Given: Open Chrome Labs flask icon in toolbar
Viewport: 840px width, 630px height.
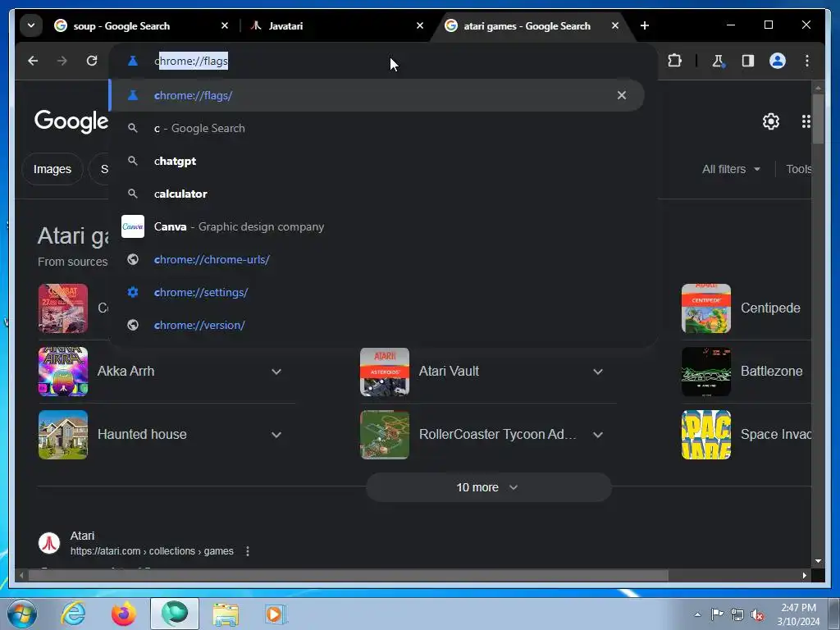Looking at the screenshot, I should coord(719,61).
